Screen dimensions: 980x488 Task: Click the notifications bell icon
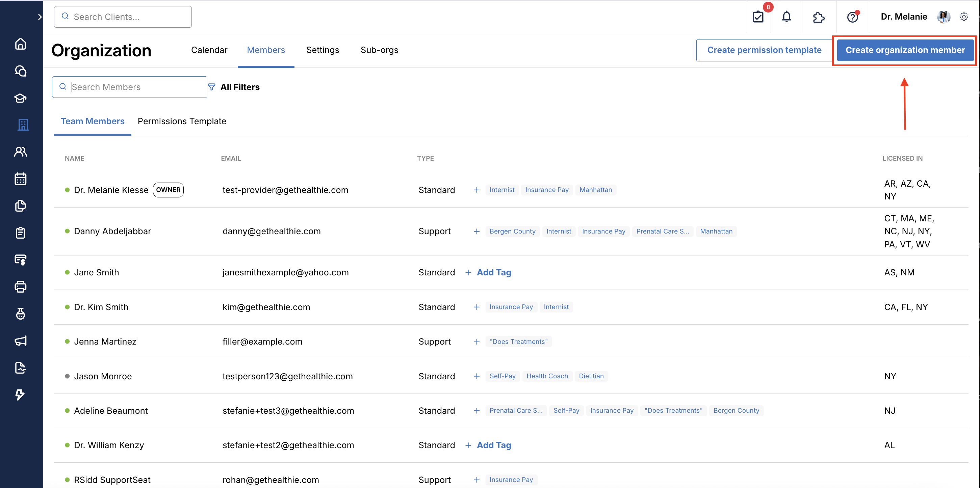(786, 17)
